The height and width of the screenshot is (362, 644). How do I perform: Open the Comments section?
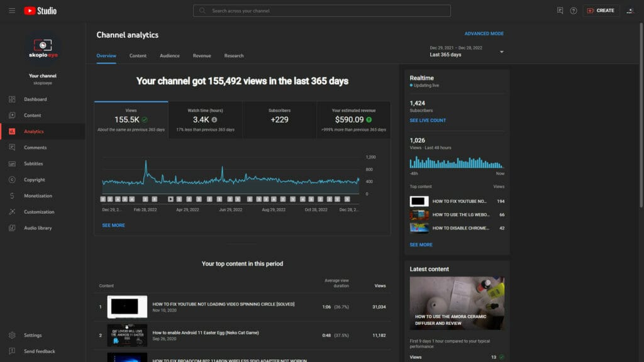click(36, 147)
